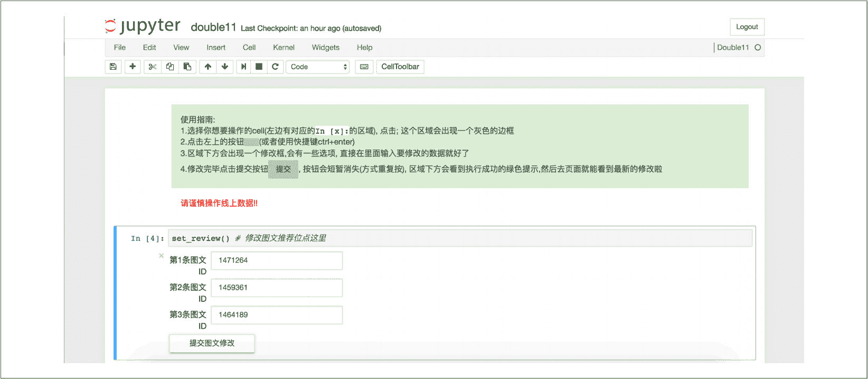Open the Code cell type dropdown
868x379 pixels.
point(318,67)
